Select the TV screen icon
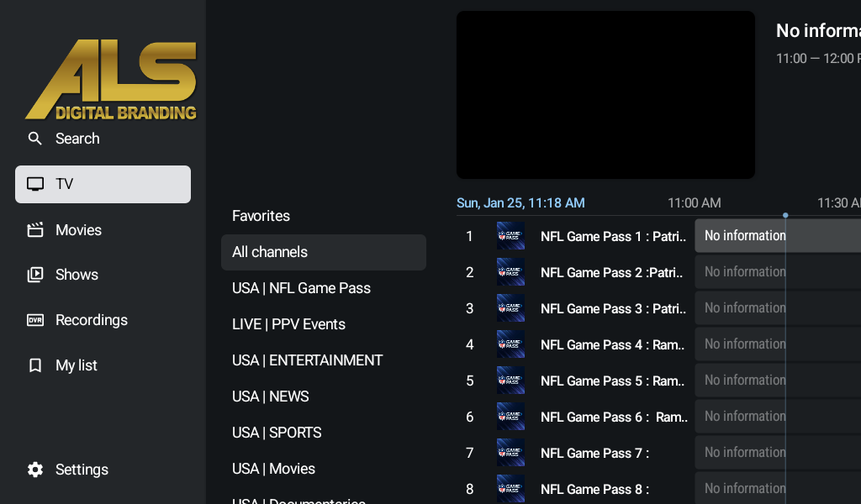This screenshot has height=504, width=861. (x=35, y=184)
